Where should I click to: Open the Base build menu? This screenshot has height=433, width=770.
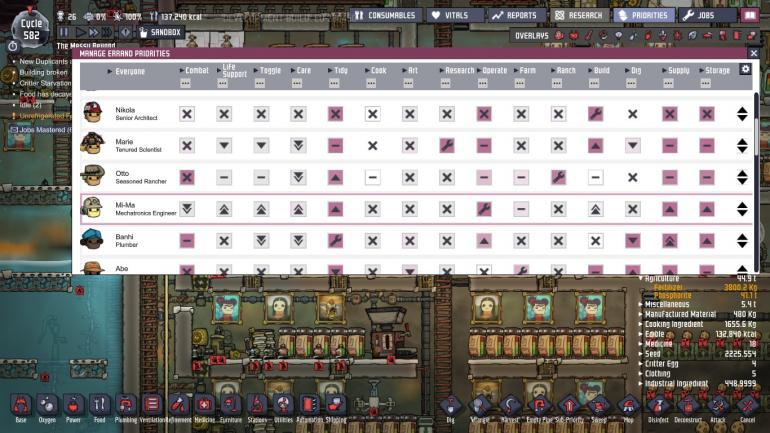[21, 407]
